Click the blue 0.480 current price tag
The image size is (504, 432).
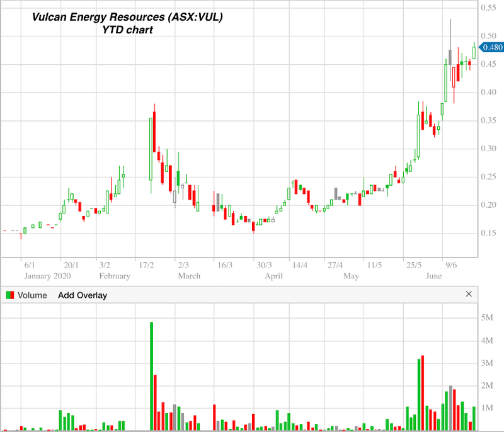(491, 47)
